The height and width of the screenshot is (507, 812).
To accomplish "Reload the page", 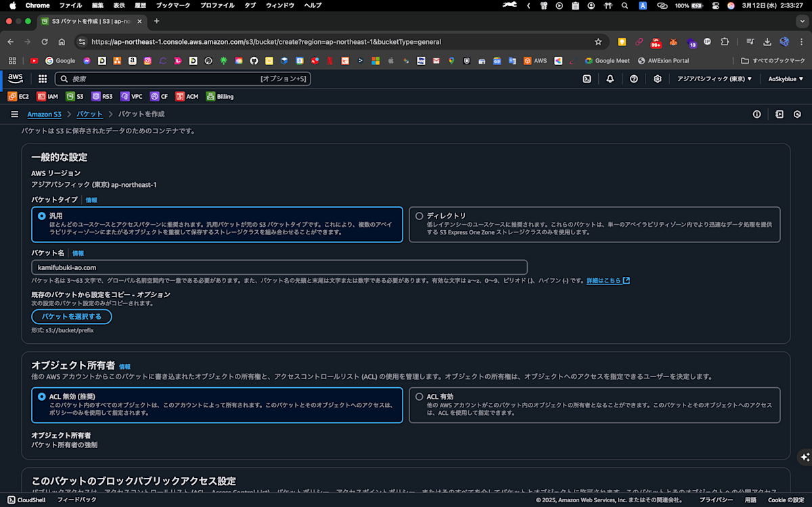I will point(45,41).
